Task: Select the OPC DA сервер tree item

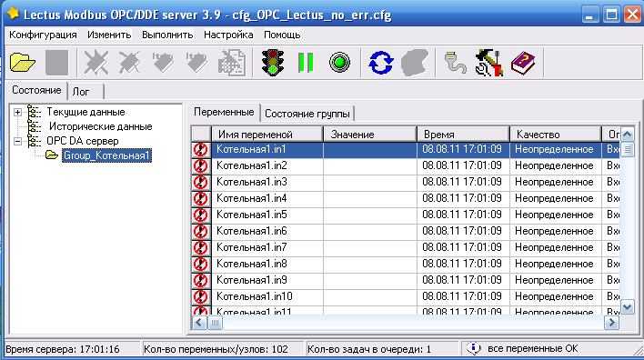Action: [82, 141]
